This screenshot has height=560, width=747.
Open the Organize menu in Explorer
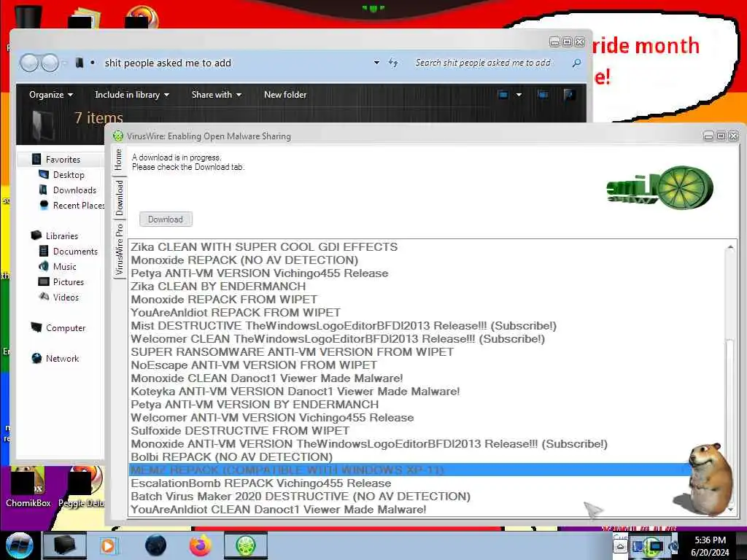pyautogui.click(x=51, y=95)
